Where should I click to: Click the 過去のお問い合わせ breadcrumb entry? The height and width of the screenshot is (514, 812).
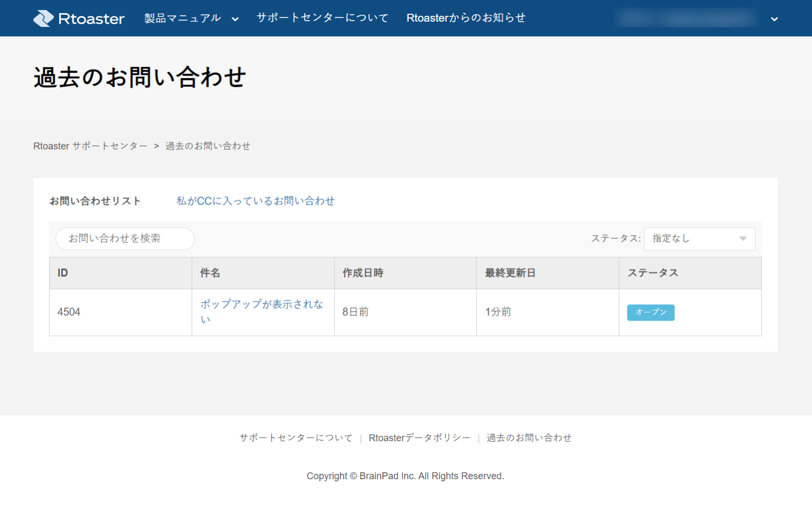208,146
